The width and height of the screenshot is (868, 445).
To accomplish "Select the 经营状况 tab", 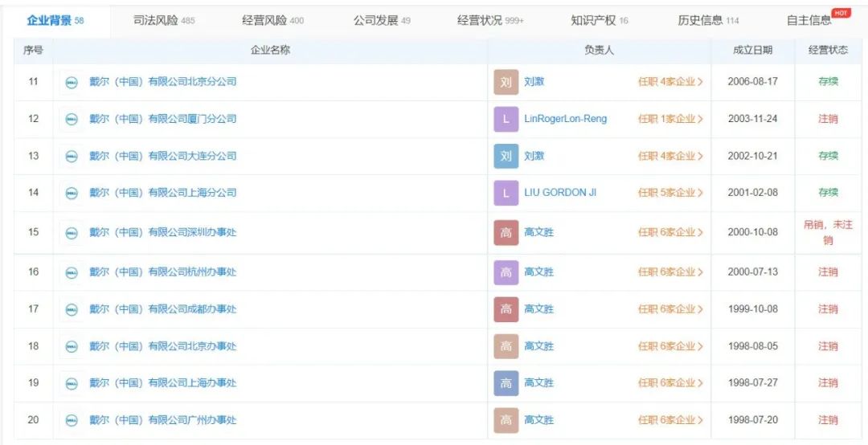I will (490, 21).
